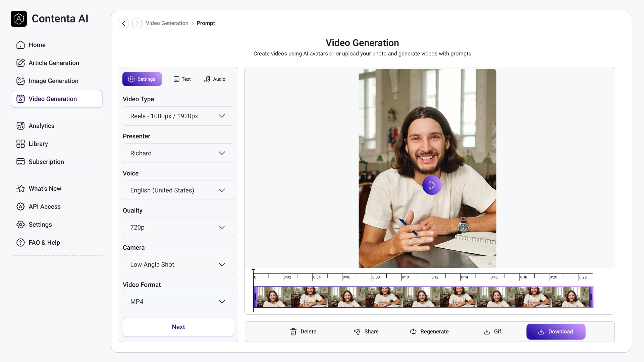Open the Presenter dropdown showing Richard

[178, 153]
